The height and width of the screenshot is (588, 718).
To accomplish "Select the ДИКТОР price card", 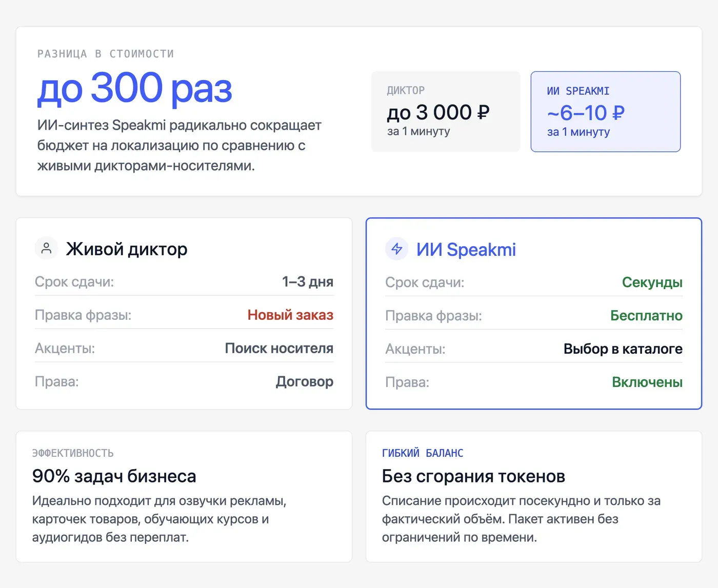I will coord(446,111).
